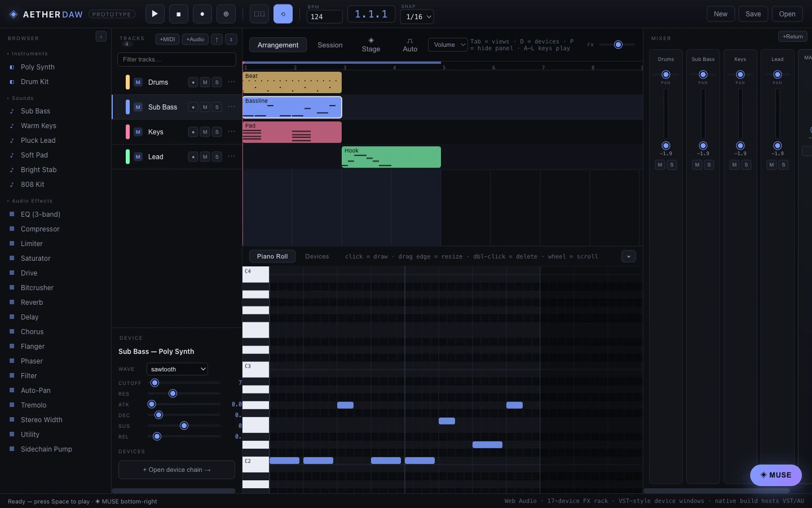Screen dimensions: 812x508
Task: Click the Drums track M type icon
Action: point(138,82)
